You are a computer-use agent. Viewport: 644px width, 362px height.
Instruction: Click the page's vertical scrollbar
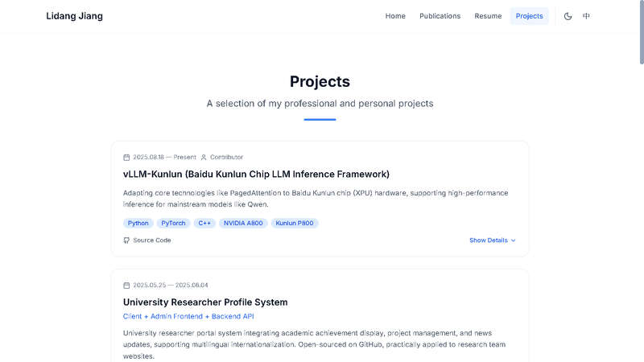[x=641, y=32]
